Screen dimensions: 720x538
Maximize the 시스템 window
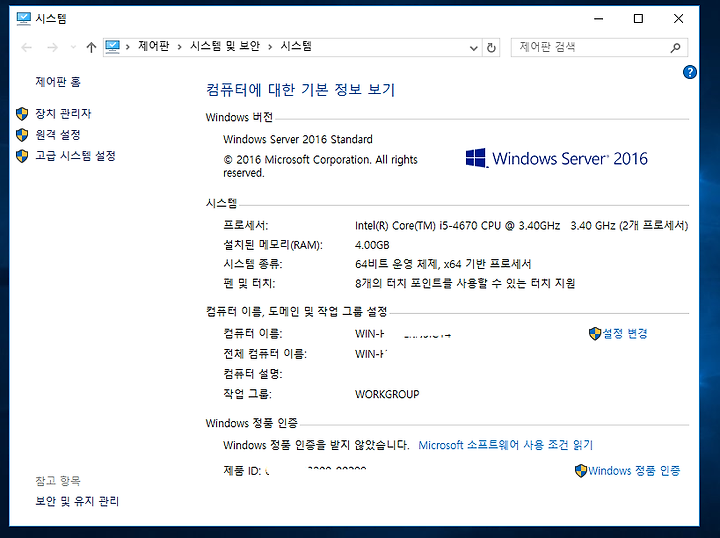coord(638,18)
